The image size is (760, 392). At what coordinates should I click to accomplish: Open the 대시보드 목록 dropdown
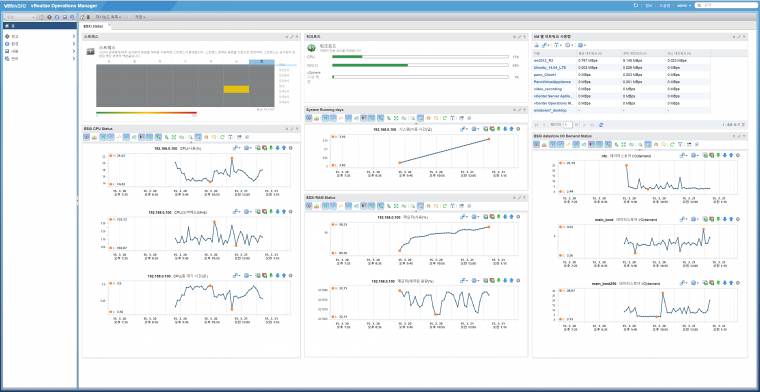[x=108, y=17]
